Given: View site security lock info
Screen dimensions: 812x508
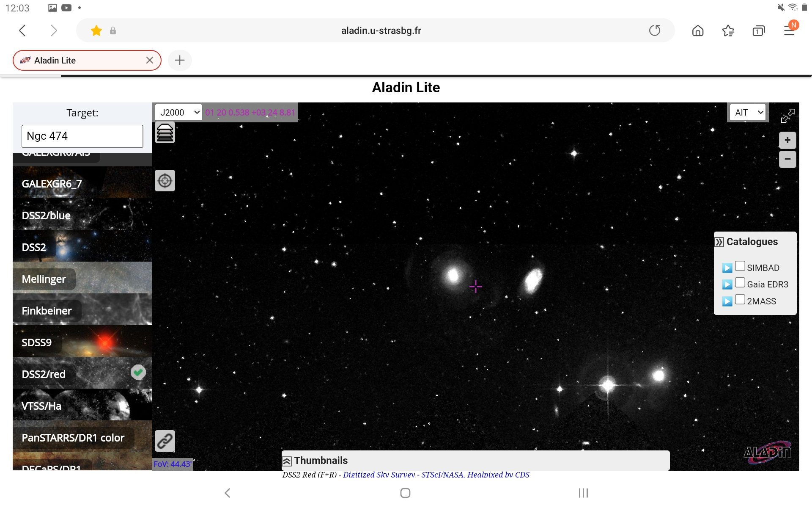Looking at the screenshot, I should [113, 30].
